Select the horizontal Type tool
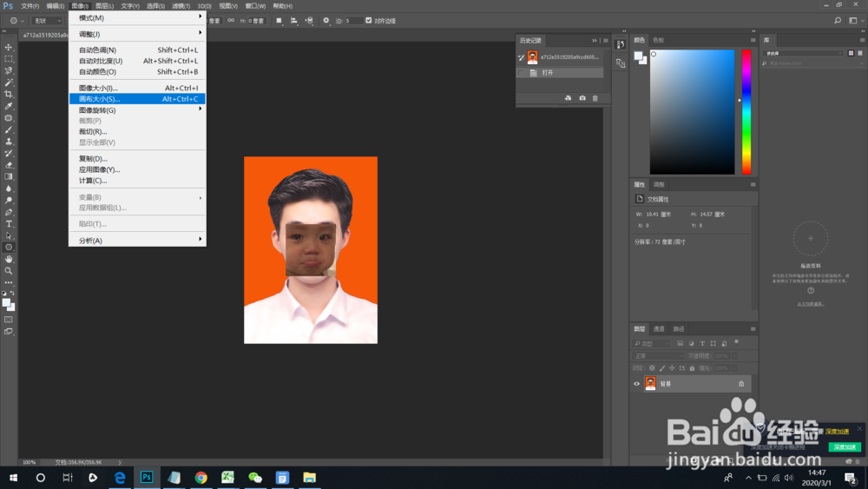Image resolution: width=868 pixels, height=489 pixels. [9, 223]
